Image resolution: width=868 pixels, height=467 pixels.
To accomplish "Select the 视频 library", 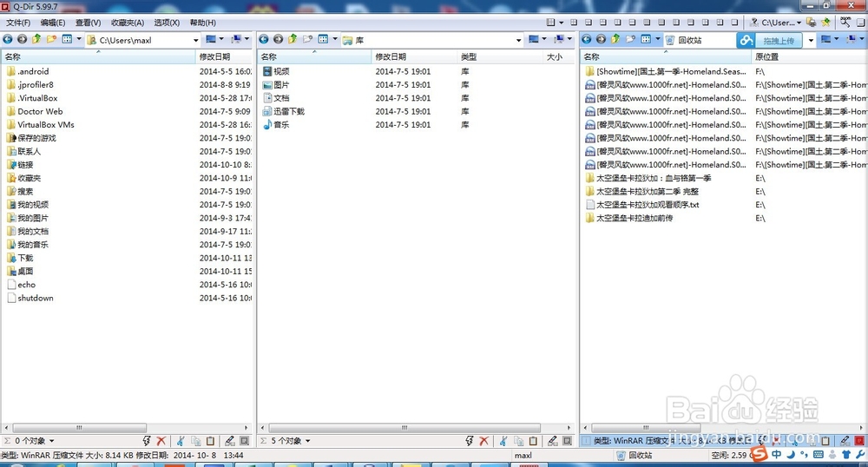I will pos(281,71).
